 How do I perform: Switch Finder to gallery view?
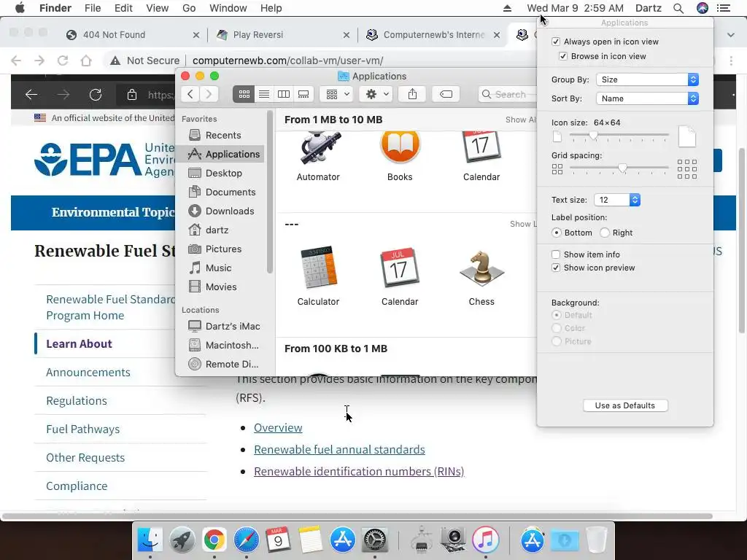pos(303,94)
